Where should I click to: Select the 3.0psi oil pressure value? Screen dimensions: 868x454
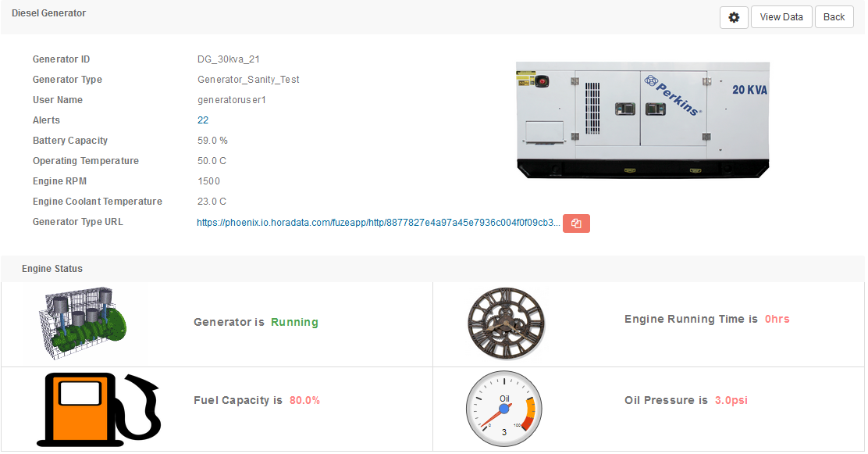(x=731, y=400)
